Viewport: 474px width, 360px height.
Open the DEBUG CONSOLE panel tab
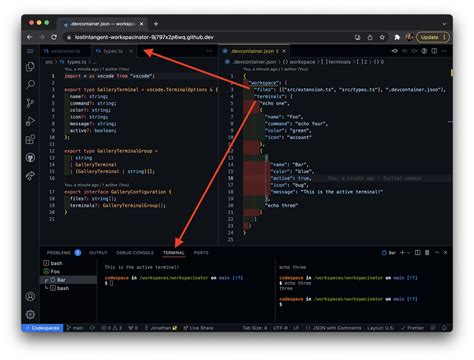[135, 253]
